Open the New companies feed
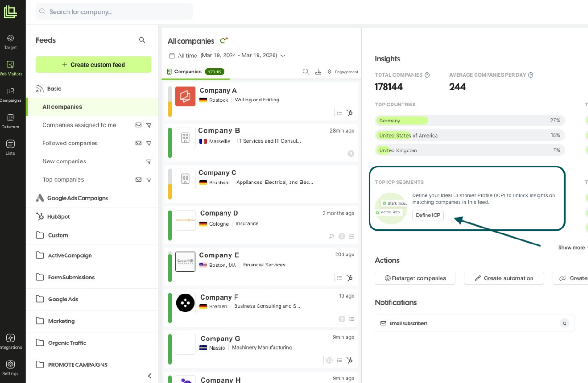The height and width of the screenshot is (383, 588). 64,161
